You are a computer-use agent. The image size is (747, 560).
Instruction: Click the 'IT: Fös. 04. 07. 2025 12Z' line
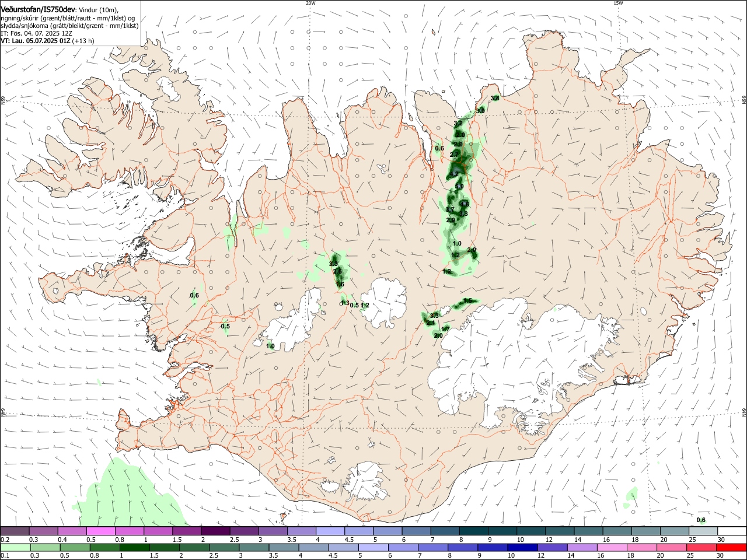pyautogui.click(x=36, y=33)
